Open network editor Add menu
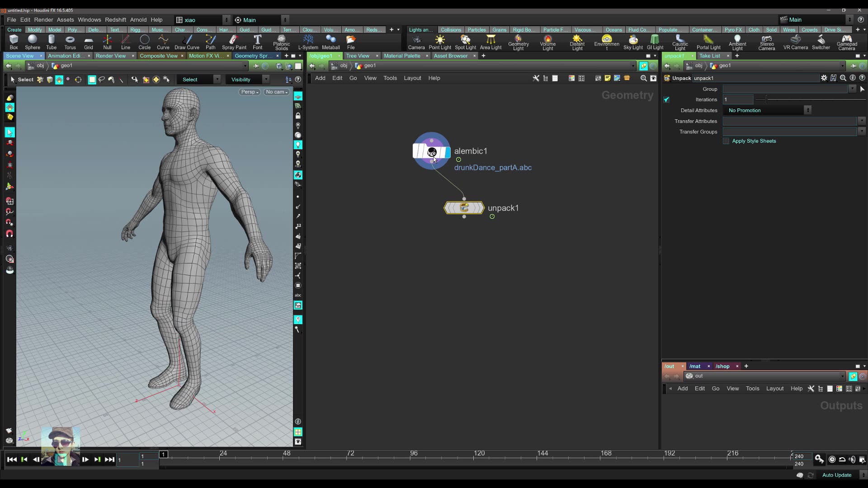The height and width of the screenshot is (488, 868). point(320,78)
